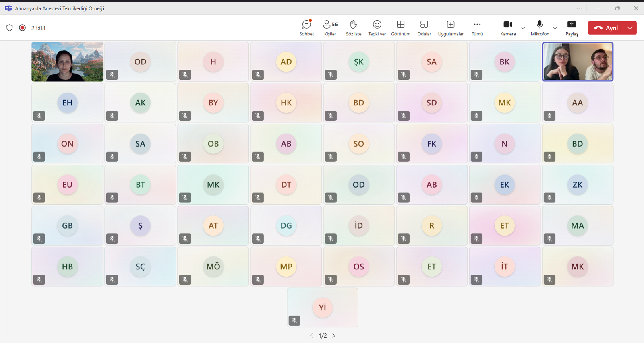Click the muted mic icon on FK tile
The image size is (644, 343).
coord(404,157)
